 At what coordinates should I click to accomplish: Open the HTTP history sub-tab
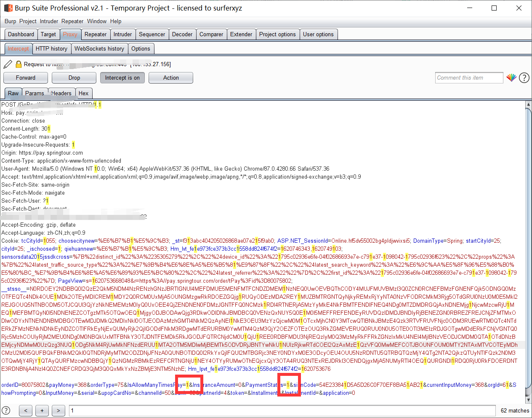(x=51, y=48)
